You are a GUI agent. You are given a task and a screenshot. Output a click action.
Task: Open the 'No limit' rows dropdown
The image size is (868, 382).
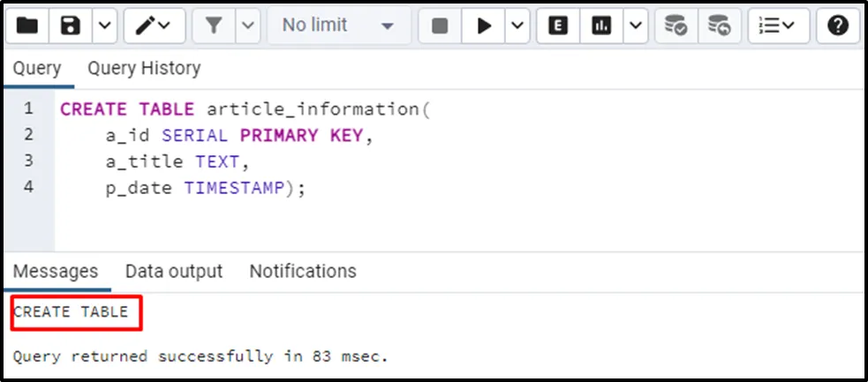click(337, 26)
